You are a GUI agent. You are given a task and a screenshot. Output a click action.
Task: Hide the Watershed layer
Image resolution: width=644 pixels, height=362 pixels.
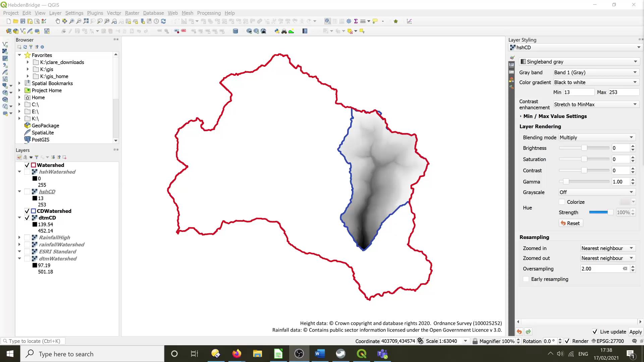[x=27, y=165]
